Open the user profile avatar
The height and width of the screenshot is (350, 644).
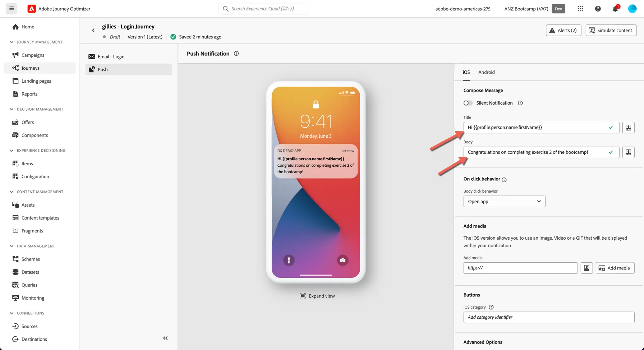tap(632, 9)
